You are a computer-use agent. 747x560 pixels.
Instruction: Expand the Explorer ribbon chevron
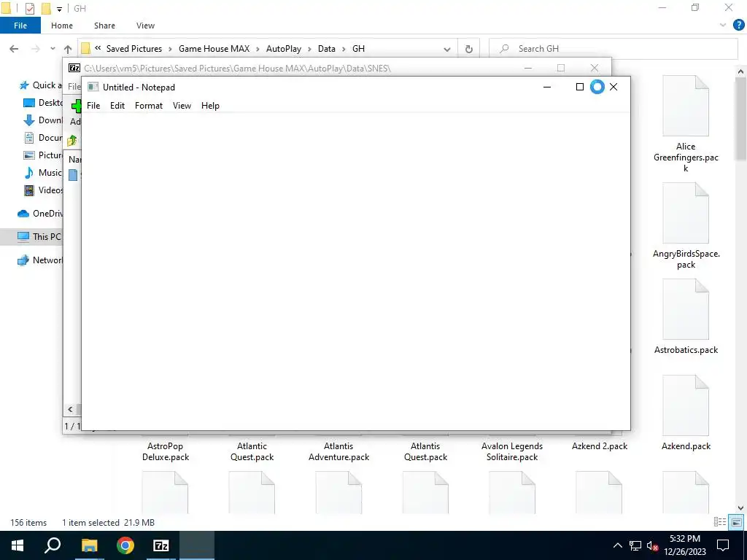pyautogui.click(x=723, y=26)
